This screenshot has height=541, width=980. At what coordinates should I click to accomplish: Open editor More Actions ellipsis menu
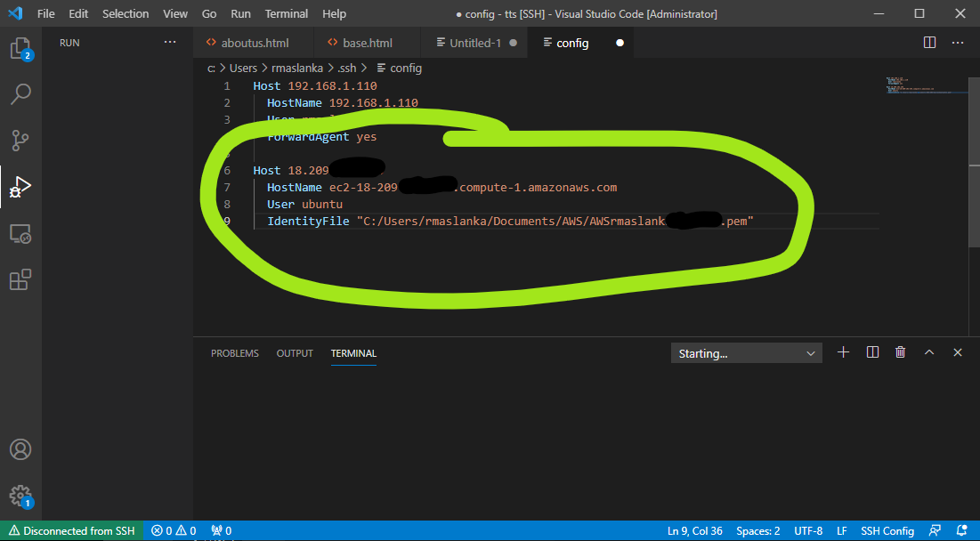[957, 41]
